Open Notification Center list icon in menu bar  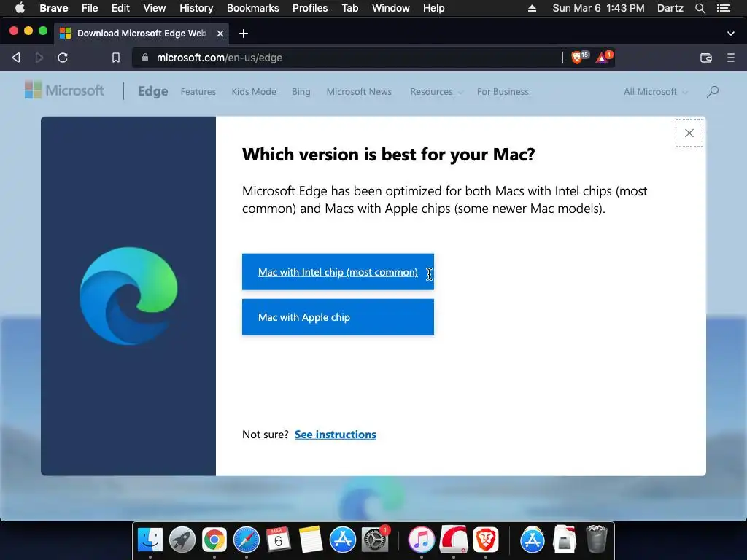(x=723, y=8)
